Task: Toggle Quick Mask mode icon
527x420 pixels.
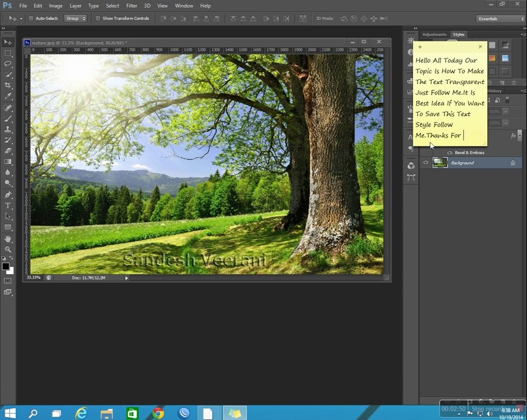Action: pos(8,281)
